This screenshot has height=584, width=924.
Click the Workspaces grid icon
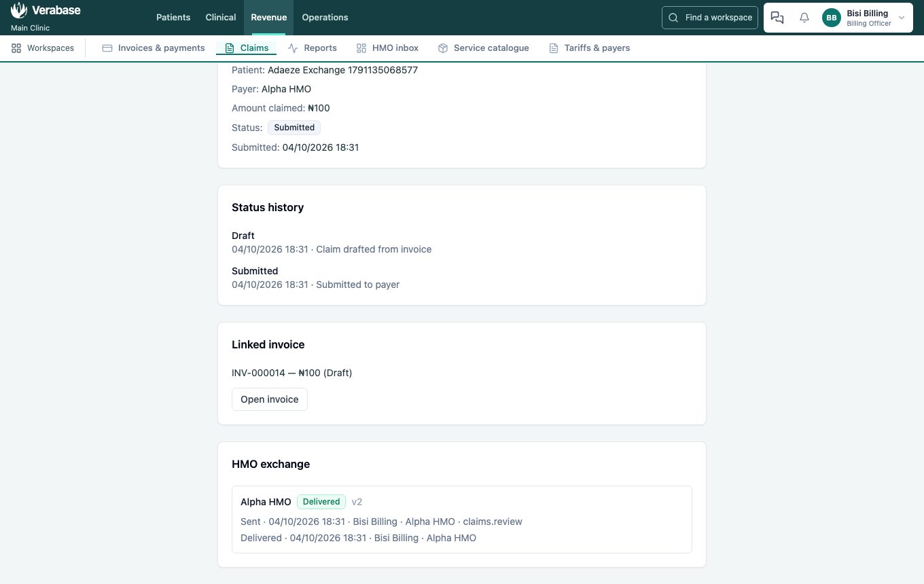[x=16, y=48]
